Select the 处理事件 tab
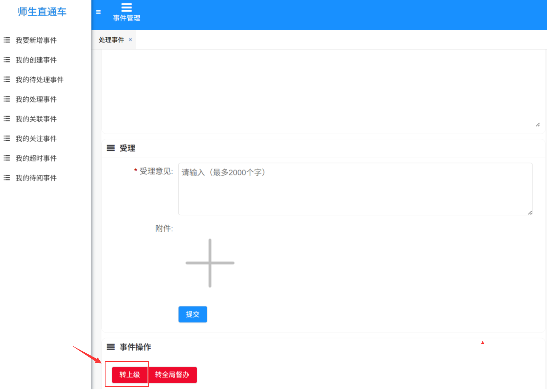This screenshot has height=392, width=547. click(112, 40)
